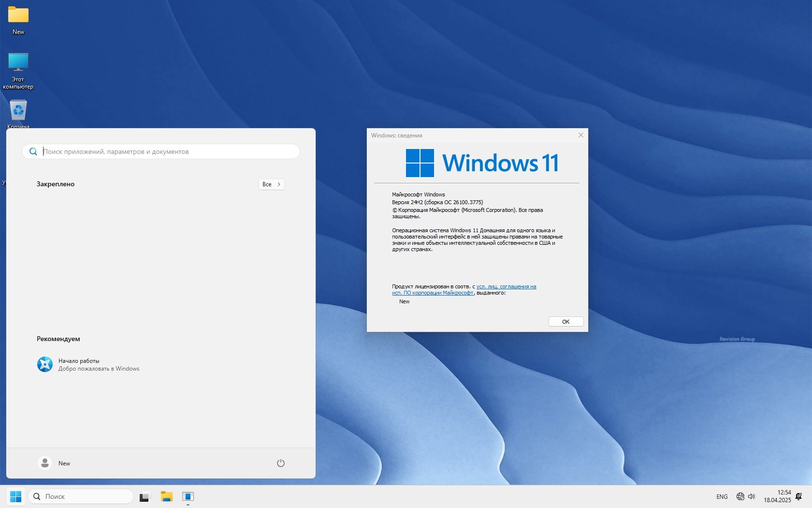Image resolution: width=812 pixels, height=508 pixels.
Task: Open the power options in Start menu
Action: 280,463
